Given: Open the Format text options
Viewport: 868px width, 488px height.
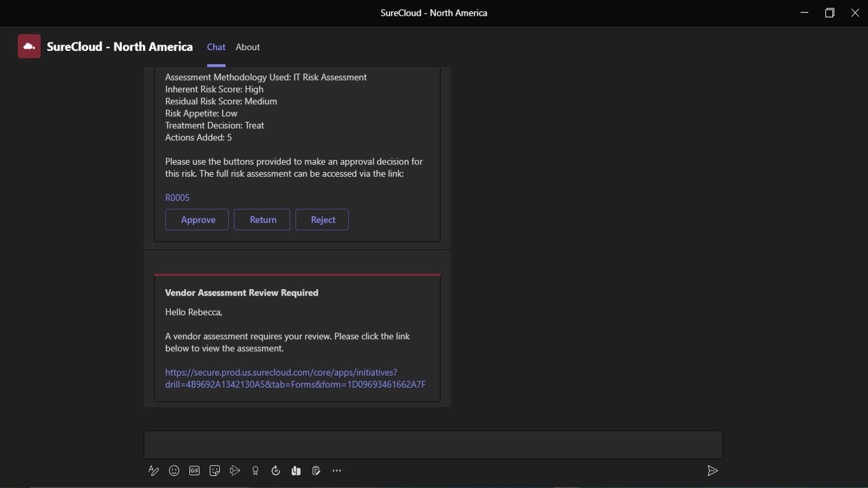Looking at the screenshot, I should tap(153, 471).
